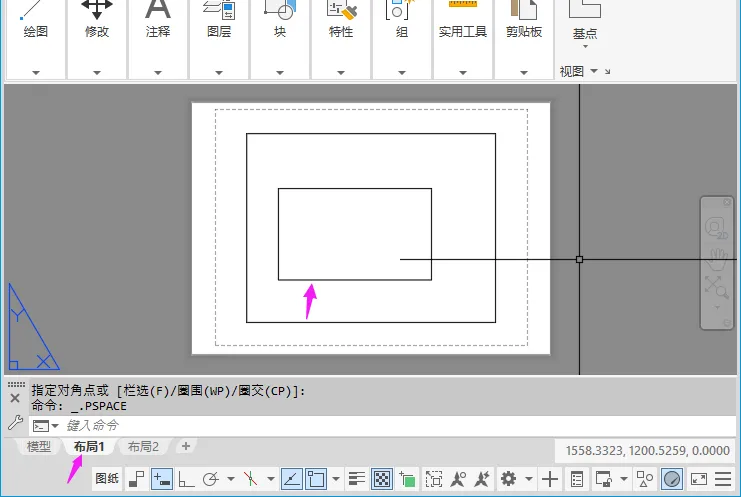Click zoom extents icon in navigation bar

click(x=716, y=287)
